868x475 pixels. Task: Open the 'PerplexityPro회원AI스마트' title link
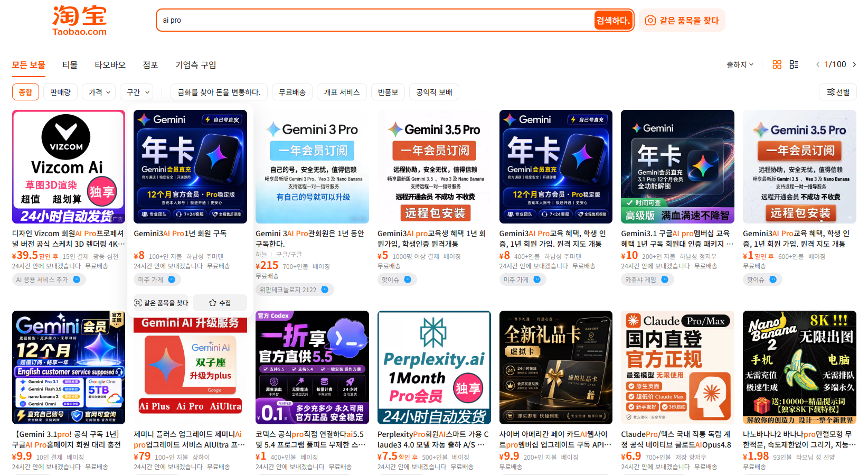tap(434, 439)
